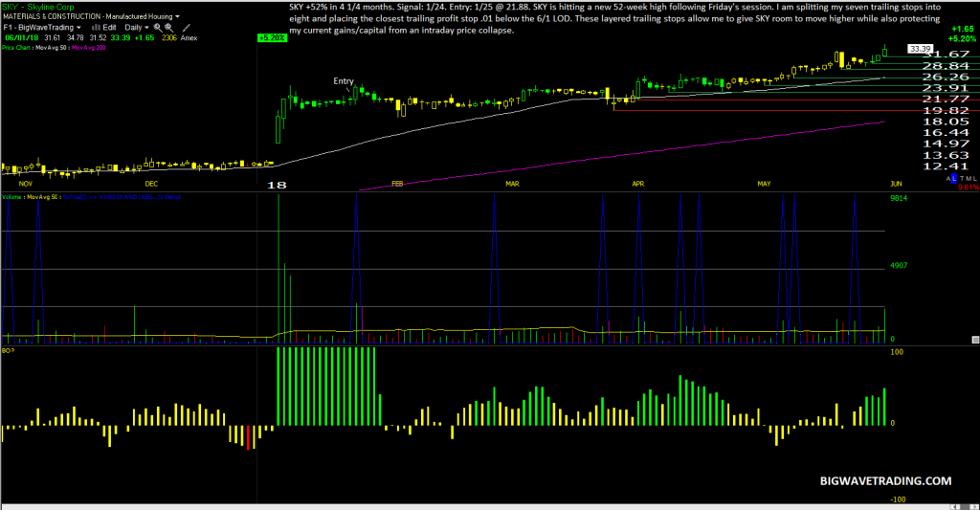This screenshot has width=980, height=510.
Task: Click the 33.39 current price tag
Action: [x=920, y=49]
